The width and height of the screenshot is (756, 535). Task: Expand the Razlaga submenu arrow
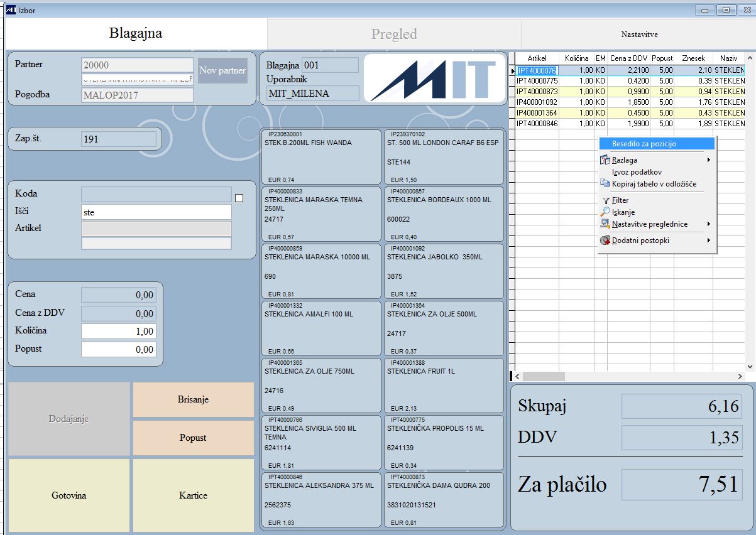coord(709,160)
